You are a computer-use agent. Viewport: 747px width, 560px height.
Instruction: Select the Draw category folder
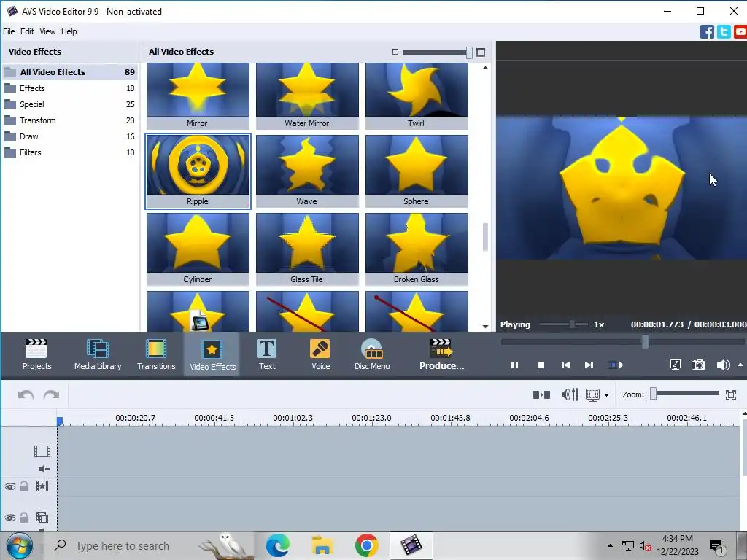(69, 136)
